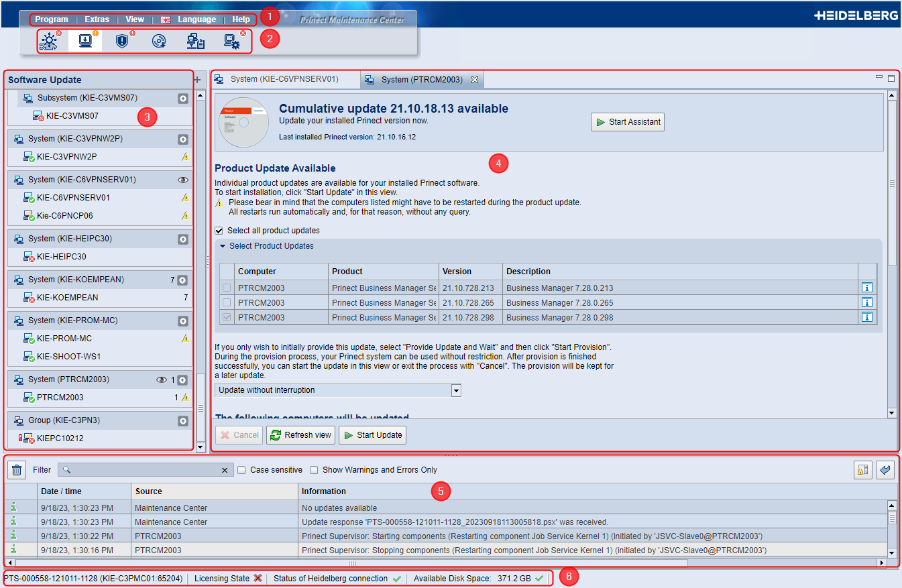The height and width of the screenshot is (588, 902).
Task: Click the shield security toolbar icon
Action: pyautogui.click(x=121, y=41)
